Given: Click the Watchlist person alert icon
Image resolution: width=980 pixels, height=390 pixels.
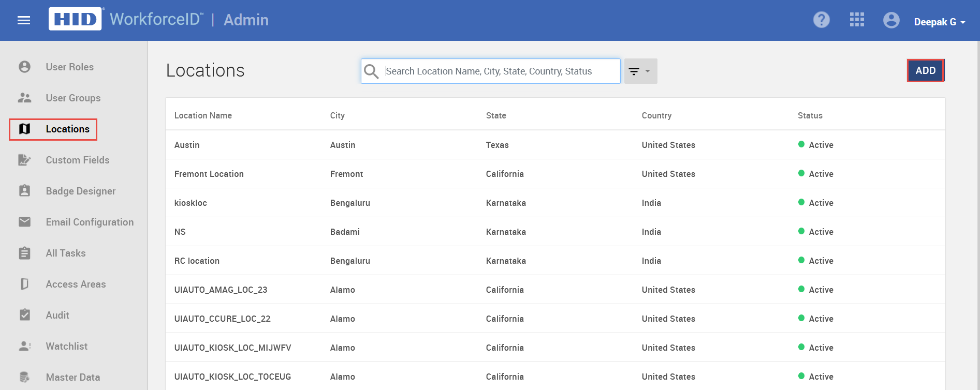Looking at the screenshot, I should [24, 346].
